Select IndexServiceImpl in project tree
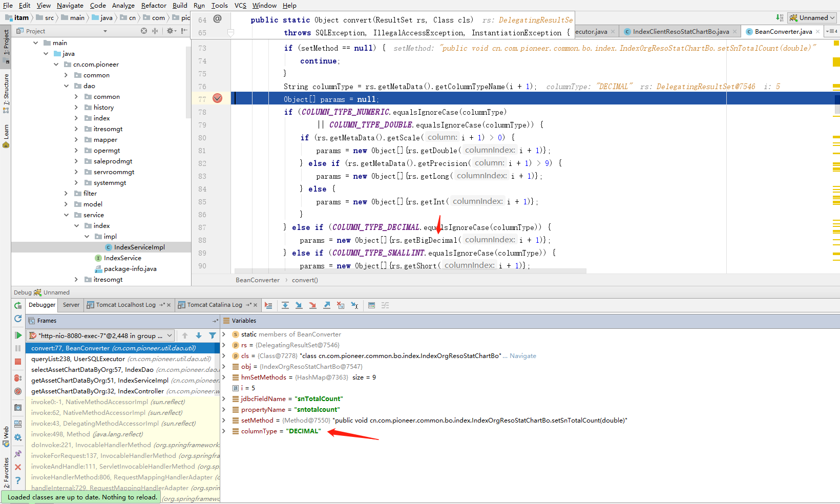 (x=139, y=247)
